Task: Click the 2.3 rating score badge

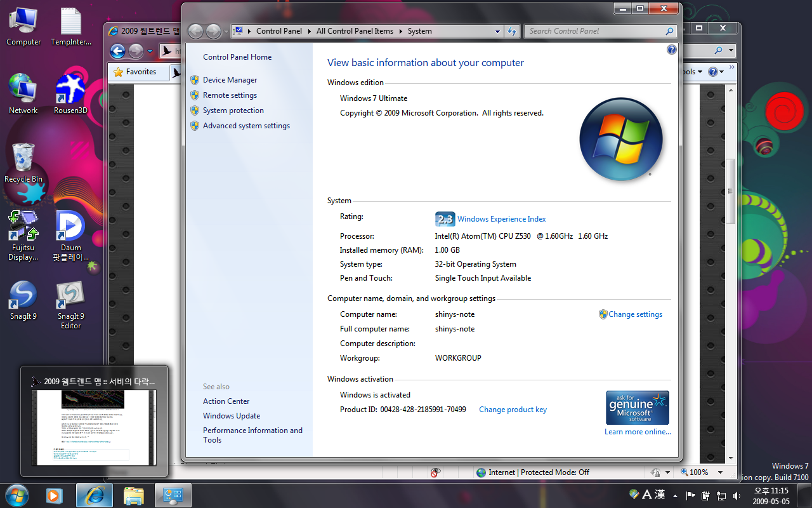Action: [445, 219]
